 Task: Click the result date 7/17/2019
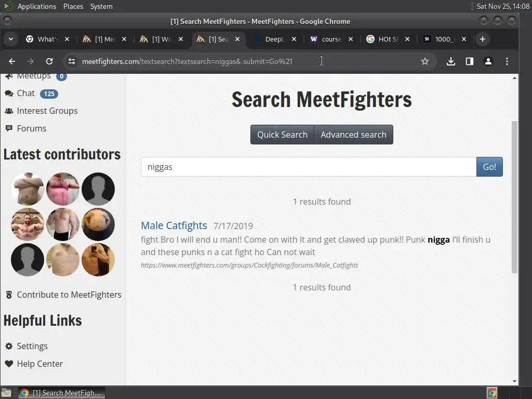point(233,226)
